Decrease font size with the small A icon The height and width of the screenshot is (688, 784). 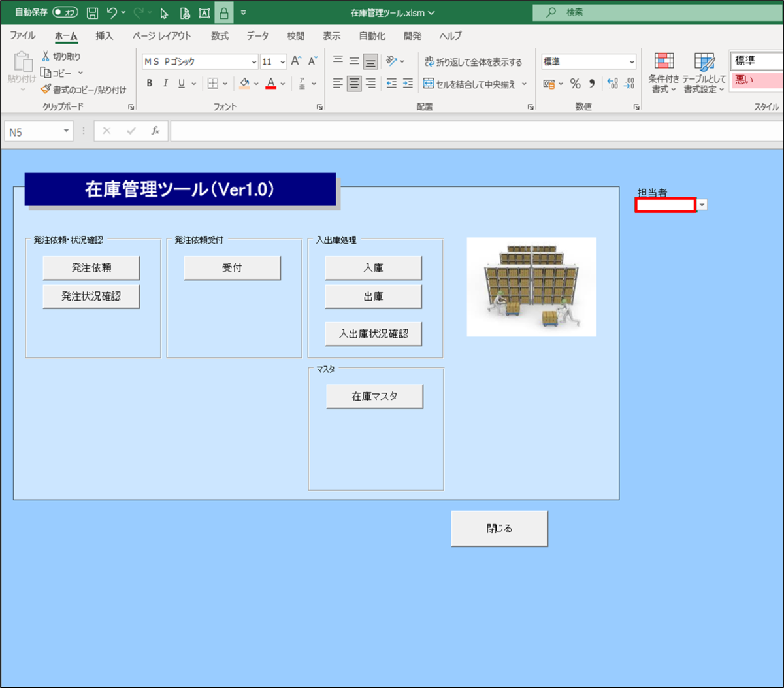tap(312, 61)
